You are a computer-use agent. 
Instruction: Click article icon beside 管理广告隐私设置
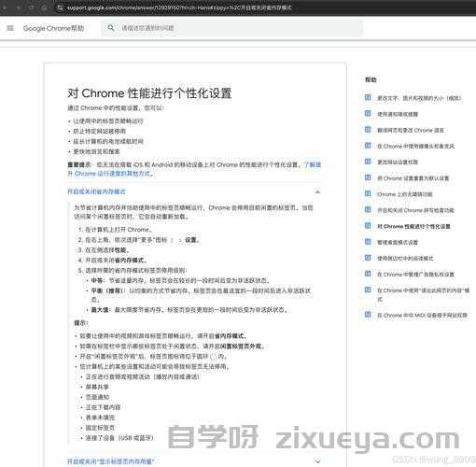pyautogui.click(x=368, y=274)
